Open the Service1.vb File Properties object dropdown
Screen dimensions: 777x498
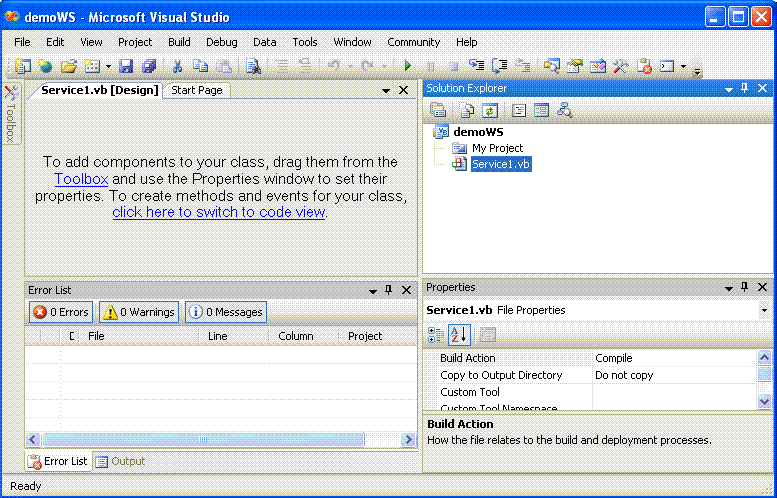(x=764, y=311)
